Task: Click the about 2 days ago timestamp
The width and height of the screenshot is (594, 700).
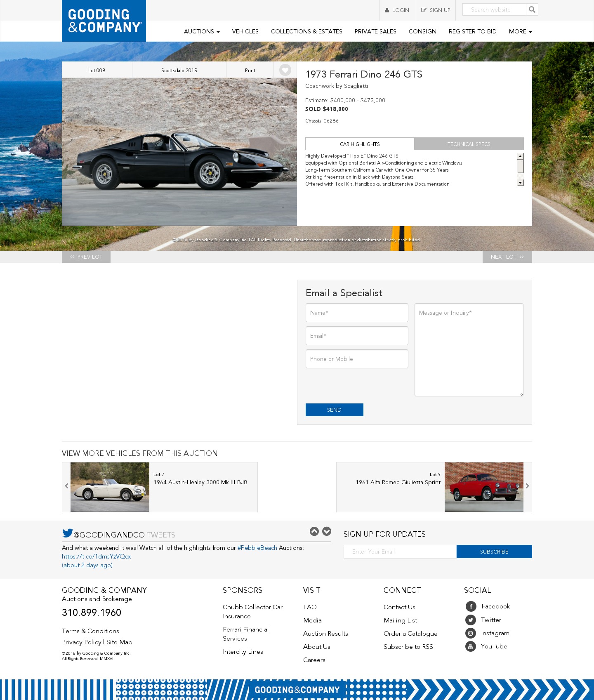Action: pyautogui.click(x=87, y=565)
